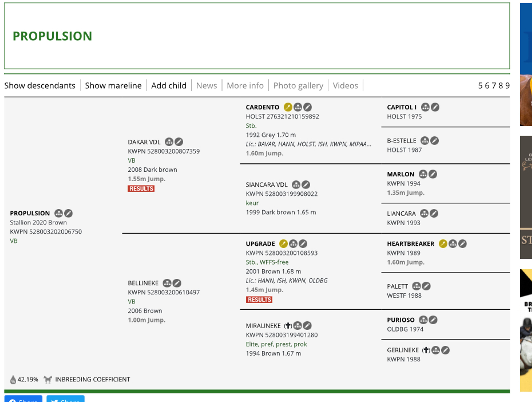The image size is (532, 402).
Task: Click the pedigree tree icon next to DAKAR VDL
Action: click(169, 142)
